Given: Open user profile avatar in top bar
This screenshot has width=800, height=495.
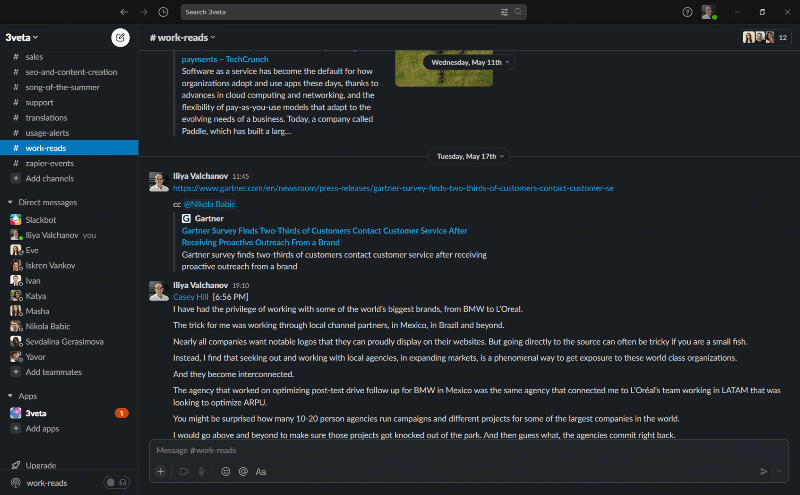Looking at the screenshot, I should [709, 12].
